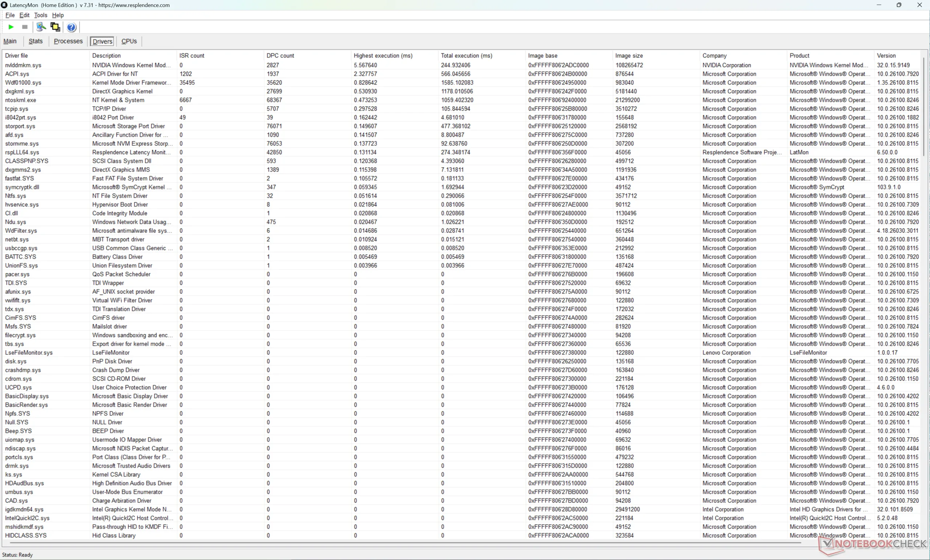The height and width of the screenshot is (560, 930).
Task: Sort by DPC count column header
Action: (280, 56)
